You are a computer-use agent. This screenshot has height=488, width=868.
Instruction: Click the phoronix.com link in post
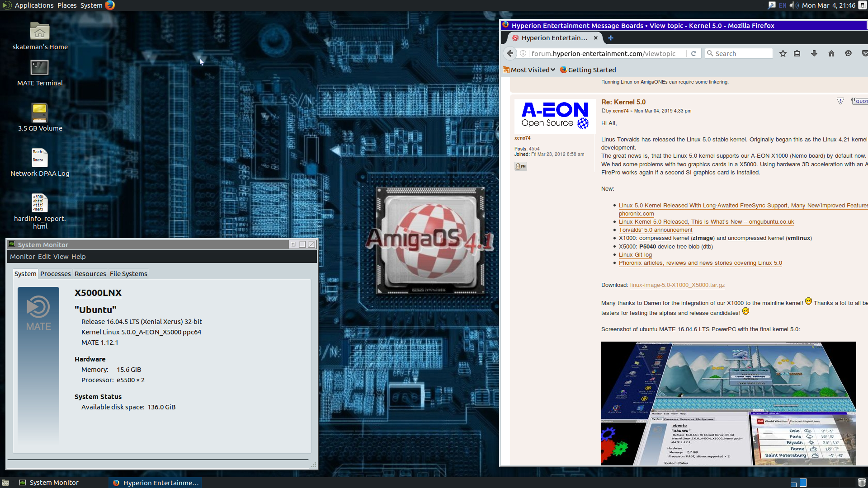tap(636, 214)
